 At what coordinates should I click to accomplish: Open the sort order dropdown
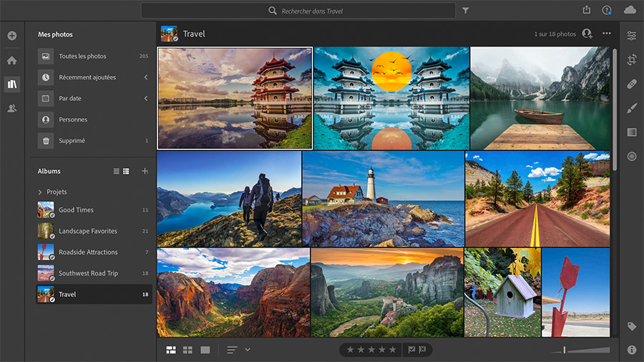248,350
